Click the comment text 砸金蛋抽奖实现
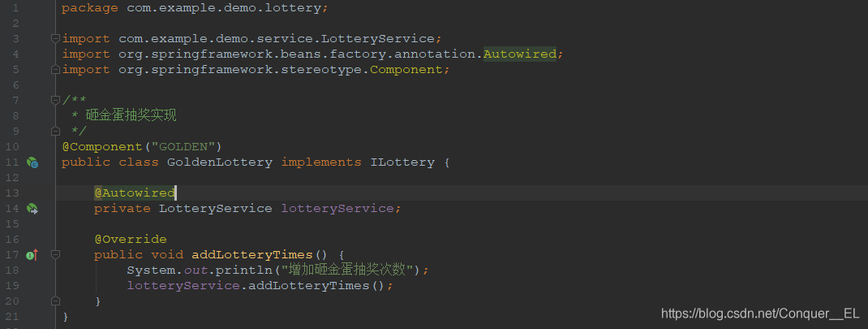 pyautogui.click(x=131, y=115)
